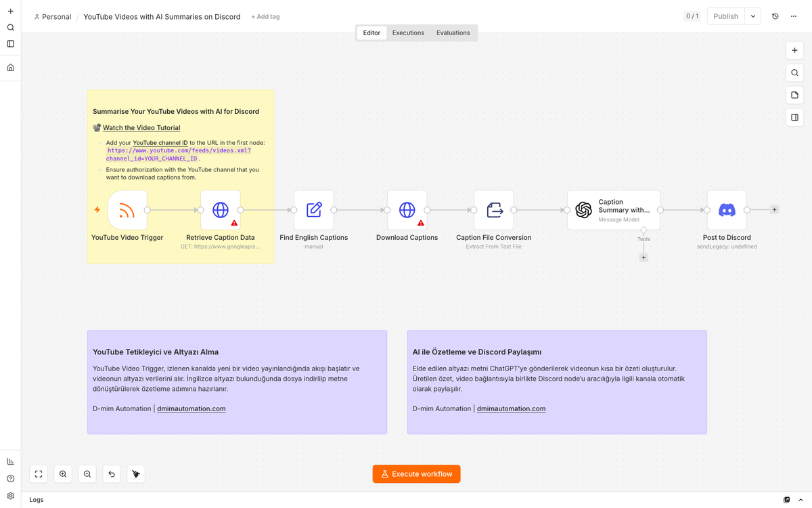The width and height of the screenshot is (812, 508).
Task: Open node search magnifier on canvas right
Action: click(794, 72)
